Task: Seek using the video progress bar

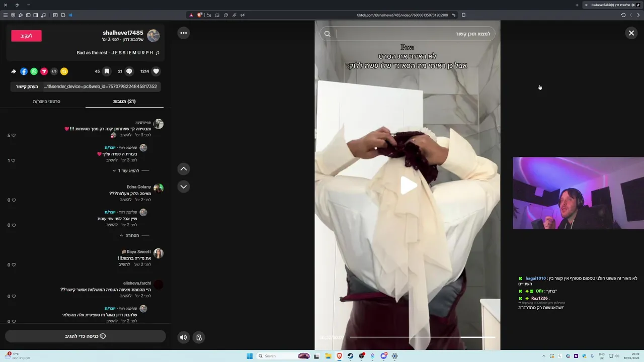Action: point(423,337)
